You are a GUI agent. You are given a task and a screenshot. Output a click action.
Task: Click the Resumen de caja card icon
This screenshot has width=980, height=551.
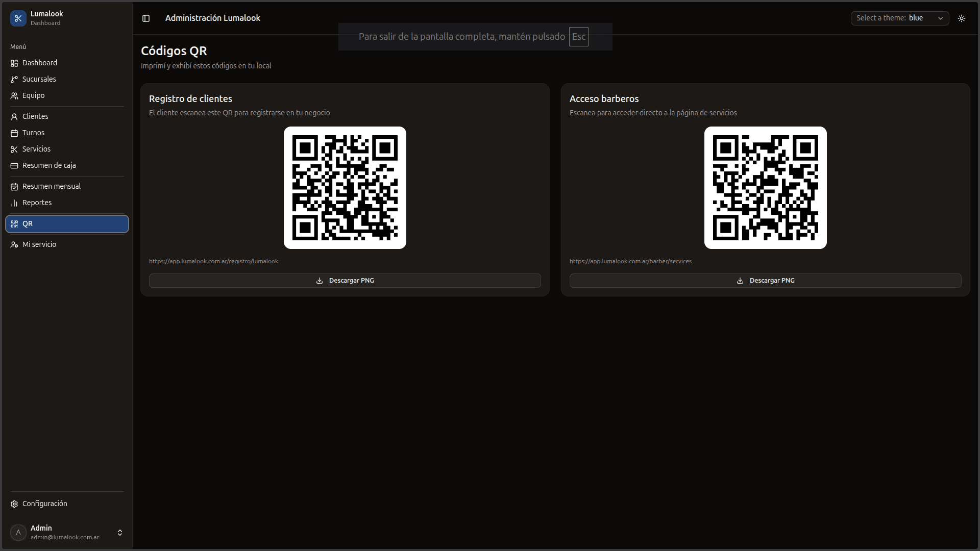tap(14, 166)
